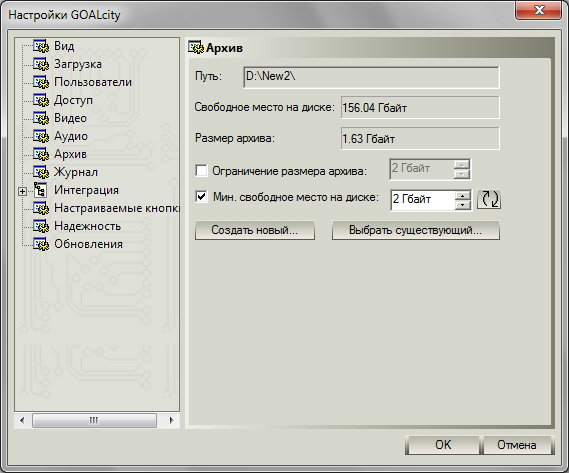
Task: Click up arrow of archive limit spinner
Action: pos(462,165)
